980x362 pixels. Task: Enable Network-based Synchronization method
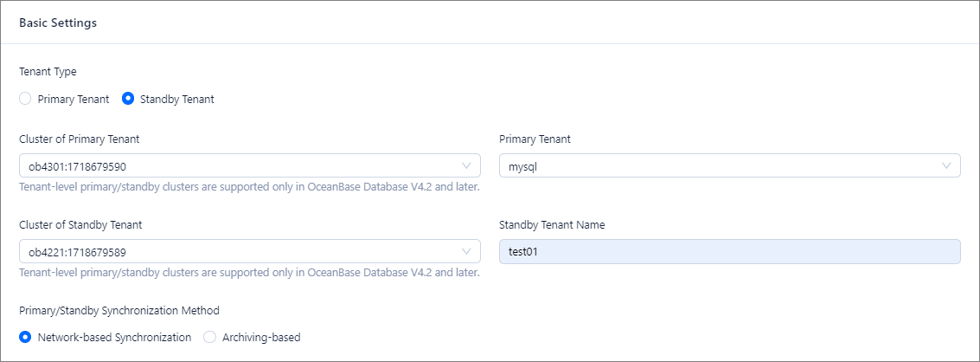point(26,337)
